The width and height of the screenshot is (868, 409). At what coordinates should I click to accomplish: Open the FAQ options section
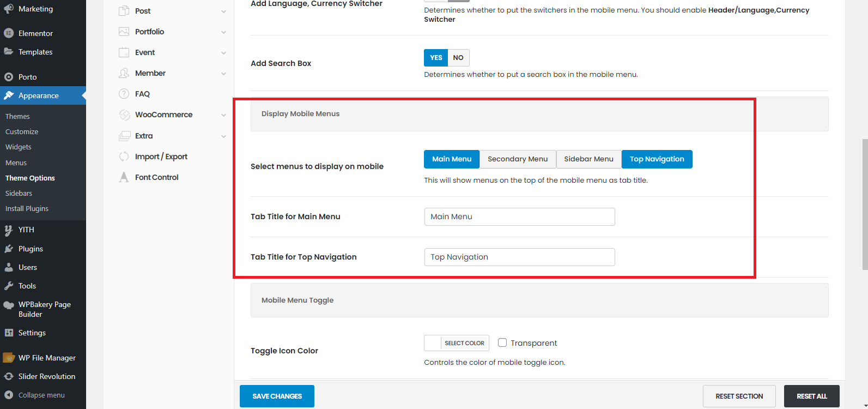pos(142,94)
